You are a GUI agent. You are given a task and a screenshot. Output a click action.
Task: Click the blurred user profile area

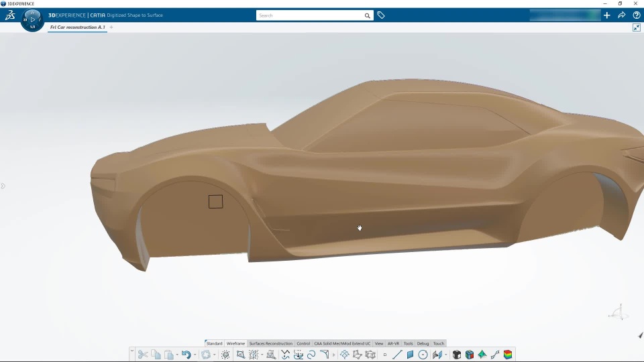pyautogui.click(x=565, y=15)
